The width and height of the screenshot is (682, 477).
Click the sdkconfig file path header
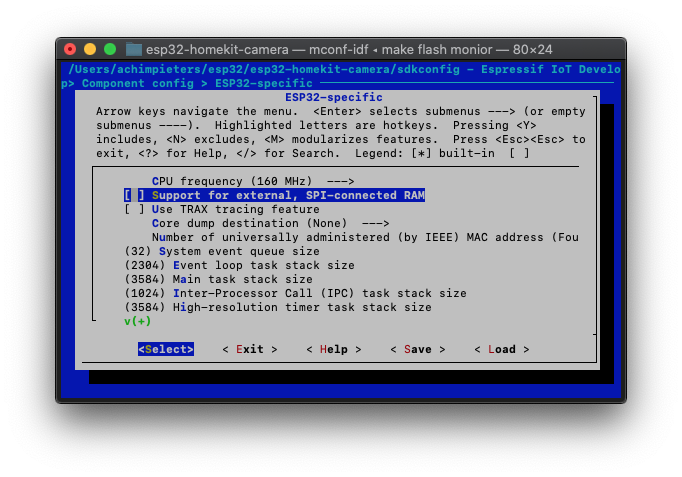(264, 69)
